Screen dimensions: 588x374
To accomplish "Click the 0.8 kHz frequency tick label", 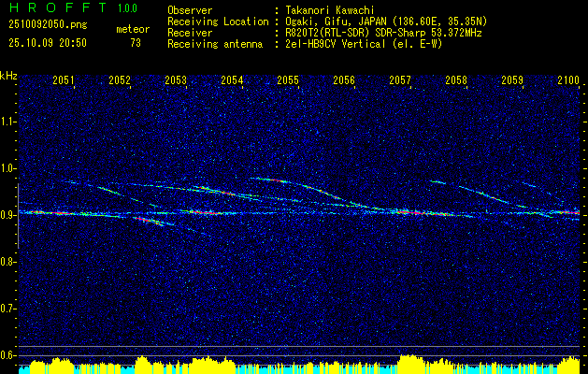I will click(7, 262).
